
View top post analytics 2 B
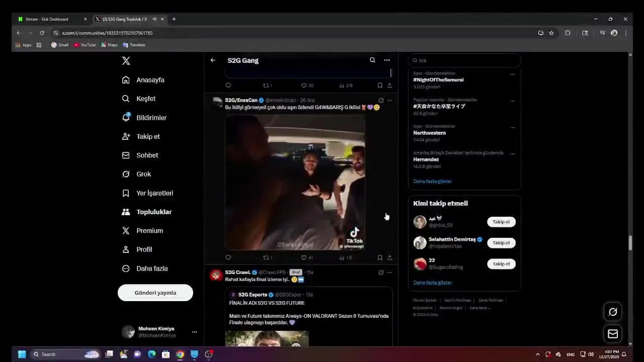pos(346,85)
